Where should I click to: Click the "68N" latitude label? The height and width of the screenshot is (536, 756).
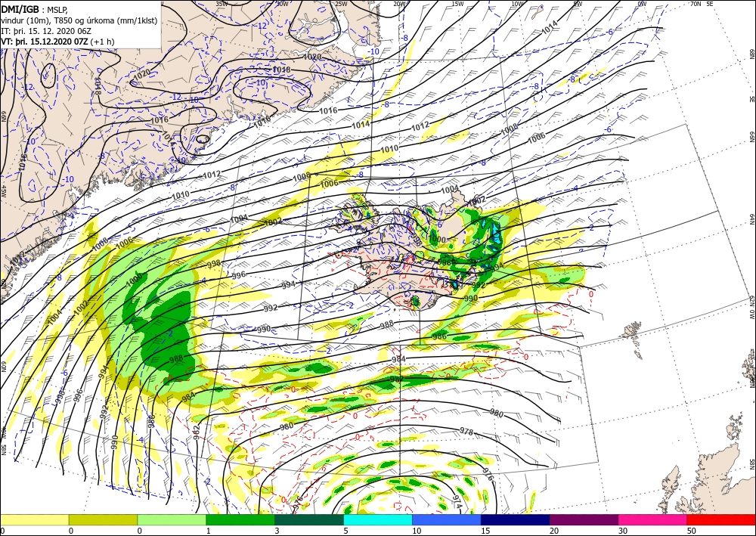tap(751, 54)
